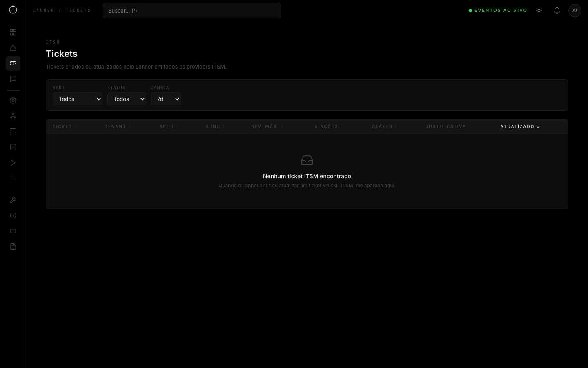Open the CPU chip icon in sidebar
This screenshot has height=368, width=588.
[13, 101]
